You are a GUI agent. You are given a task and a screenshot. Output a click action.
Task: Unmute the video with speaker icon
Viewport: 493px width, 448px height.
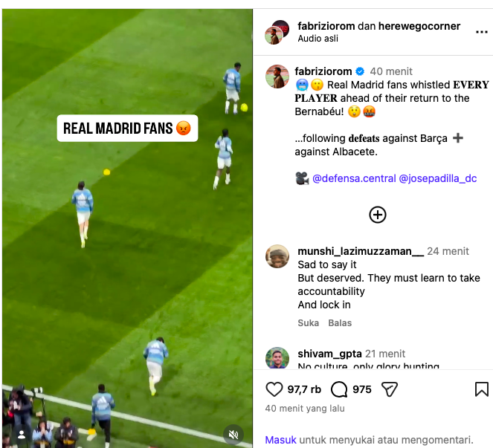click(x=233, y=435)
